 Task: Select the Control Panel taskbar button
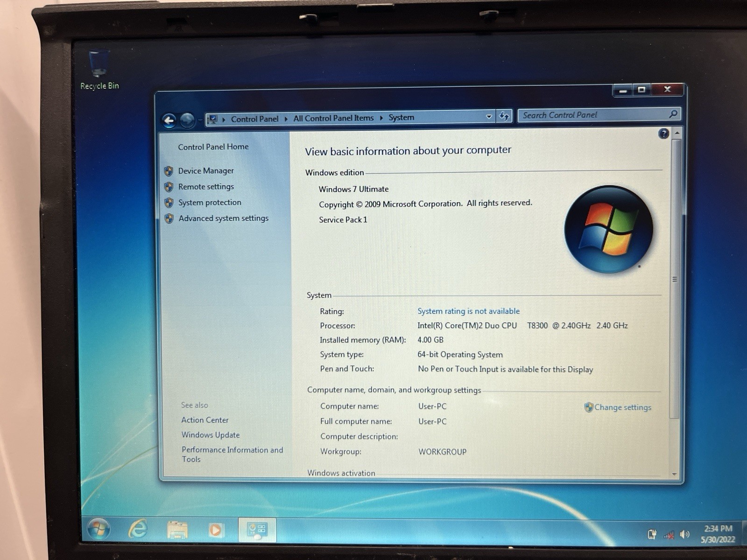tap(257, 530)
